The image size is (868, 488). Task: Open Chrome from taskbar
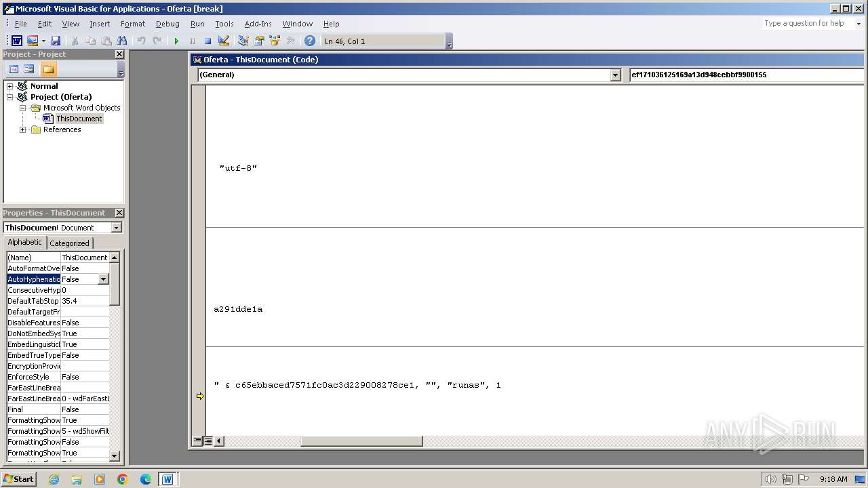coord(122,479)
